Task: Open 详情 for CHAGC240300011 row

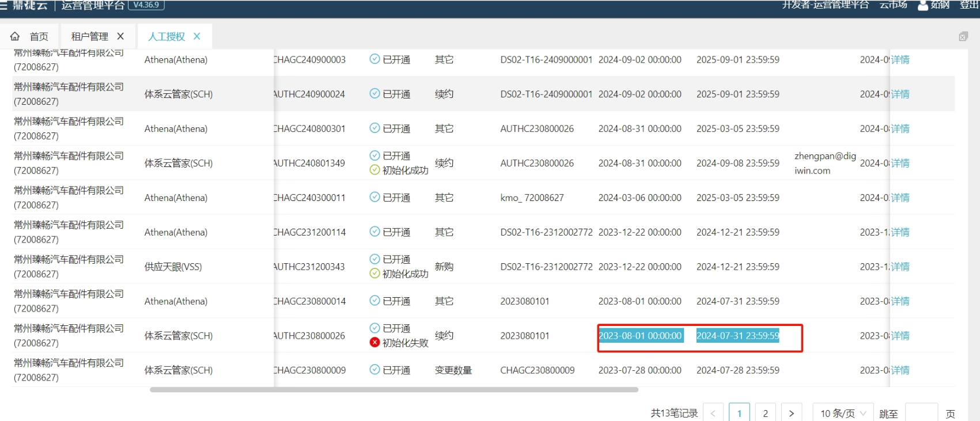Action: click(x=900, y=198)
